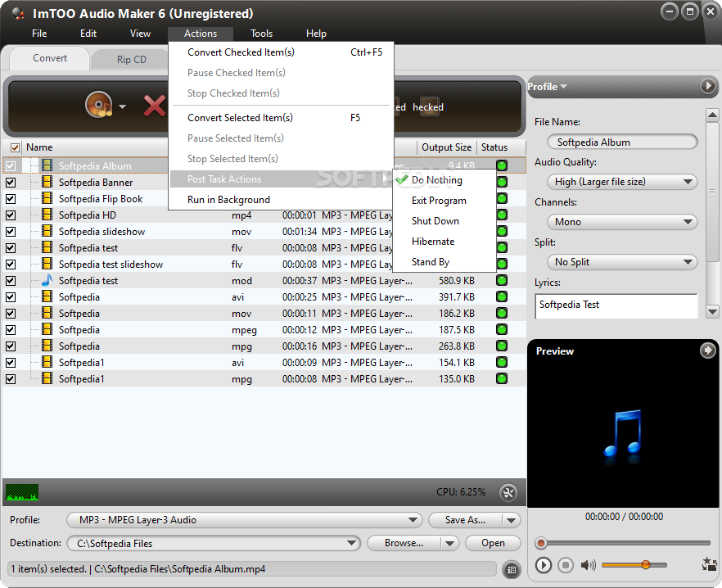Select Hibernate from the submenu
This screenshot has width=722, height=588.
tap(444, 242)
